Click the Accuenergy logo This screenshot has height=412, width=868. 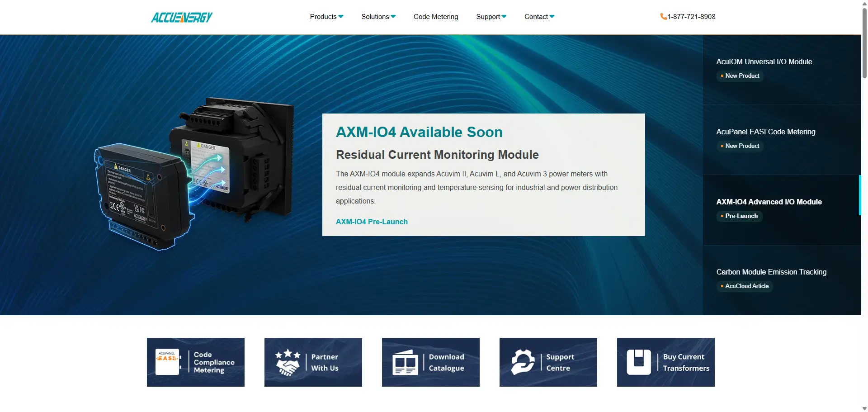pos(182,17)
